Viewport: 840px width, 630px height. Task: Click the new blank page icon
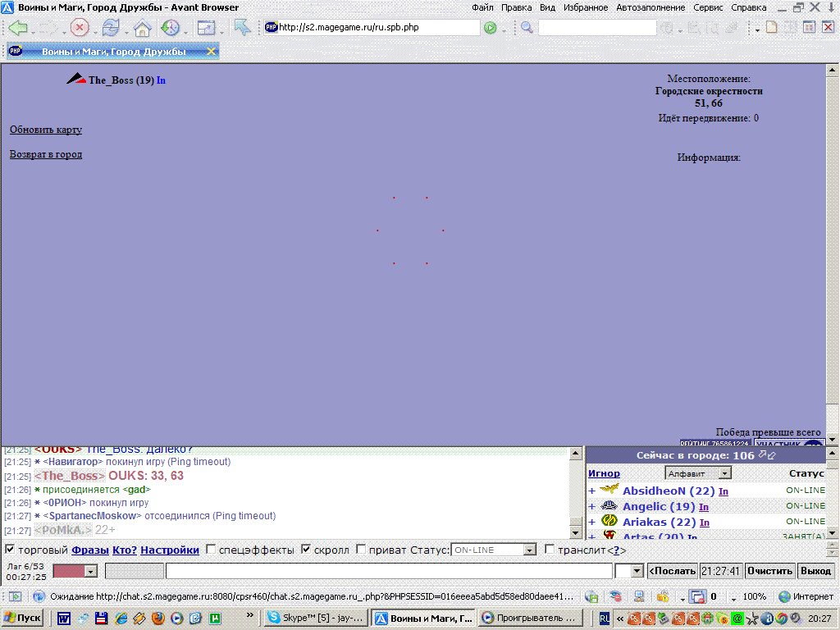[x=771, y=27]
